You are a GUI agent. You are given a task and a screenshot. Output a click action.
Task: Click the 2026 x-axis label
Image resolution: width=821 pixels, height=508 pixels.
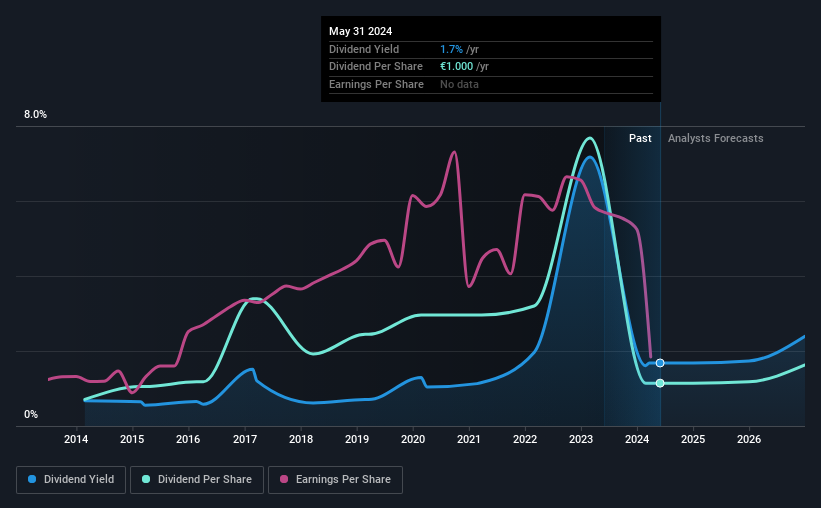tap(749, 439)
